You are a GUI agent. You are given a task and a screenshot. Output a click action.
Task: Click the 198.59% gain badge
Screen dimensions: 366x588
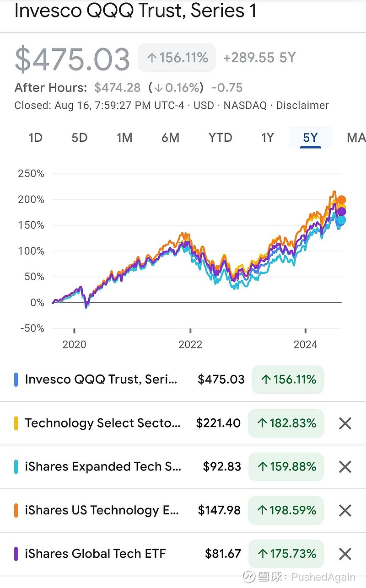[x=285, y=510]
